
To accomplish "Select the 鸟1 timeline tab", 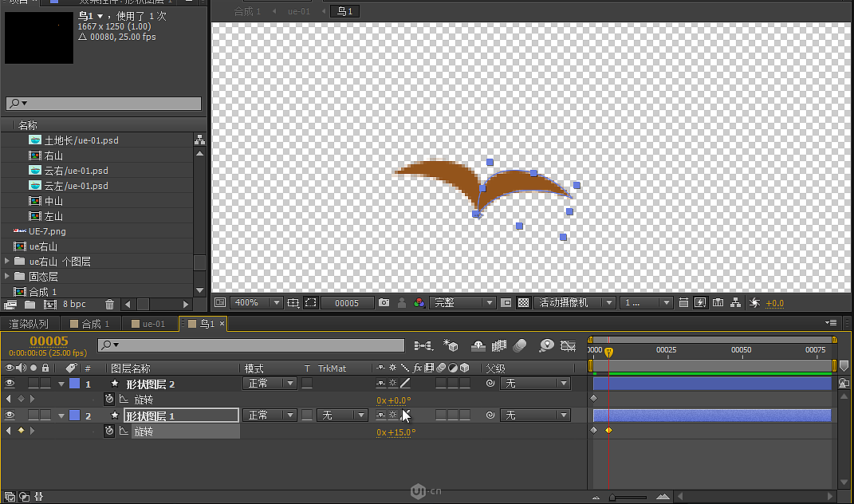I will (x=203, y=324).
